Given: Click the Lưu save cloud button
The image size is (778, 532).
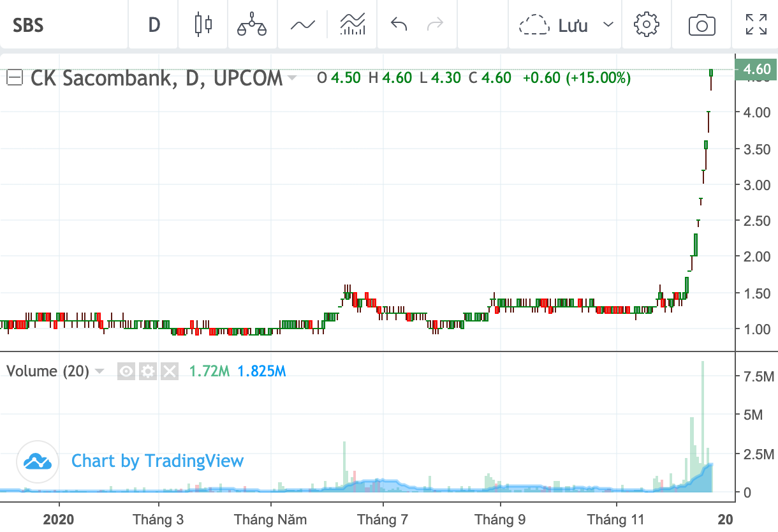Looking at the screenshot, I should [x=554, y=25].
